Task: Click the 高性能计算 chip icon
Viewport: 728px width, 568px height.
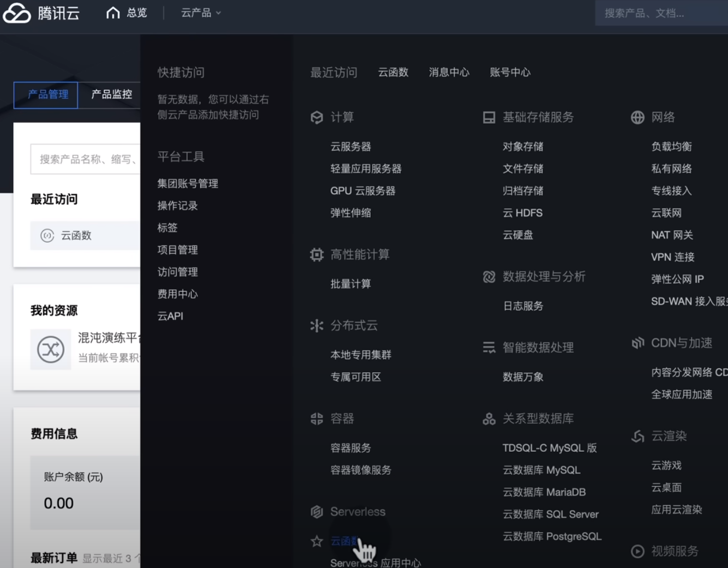Action: (x=317, y=255)
